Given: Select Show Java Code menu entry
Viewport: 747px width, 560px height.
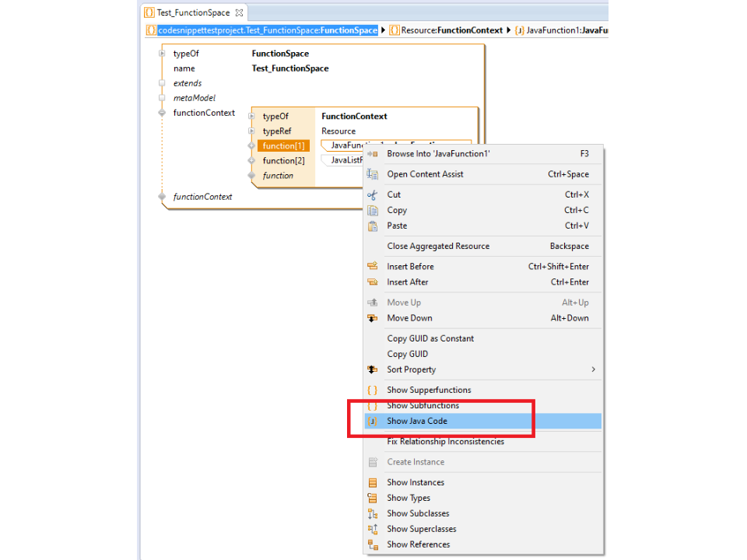Looking at the screenshot, I should pyautogui.click(x=417, y=421).
